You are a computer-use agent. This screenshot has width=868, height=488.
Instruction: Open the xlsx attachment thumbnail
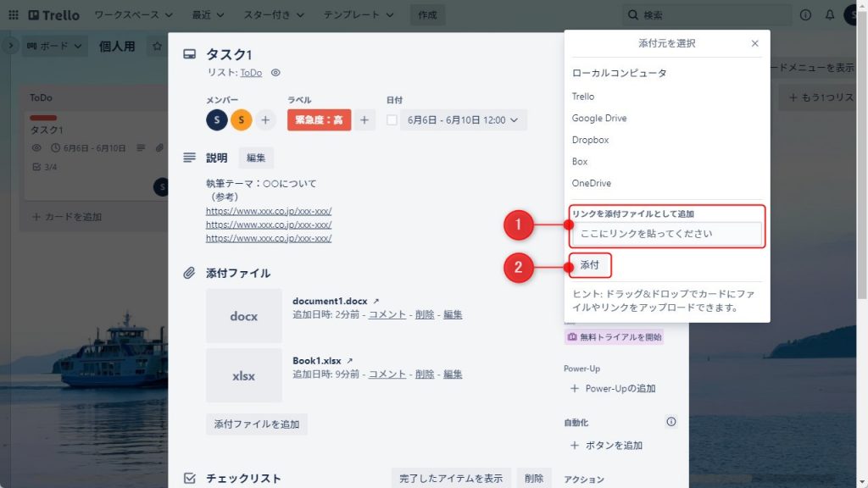[243, 375]
